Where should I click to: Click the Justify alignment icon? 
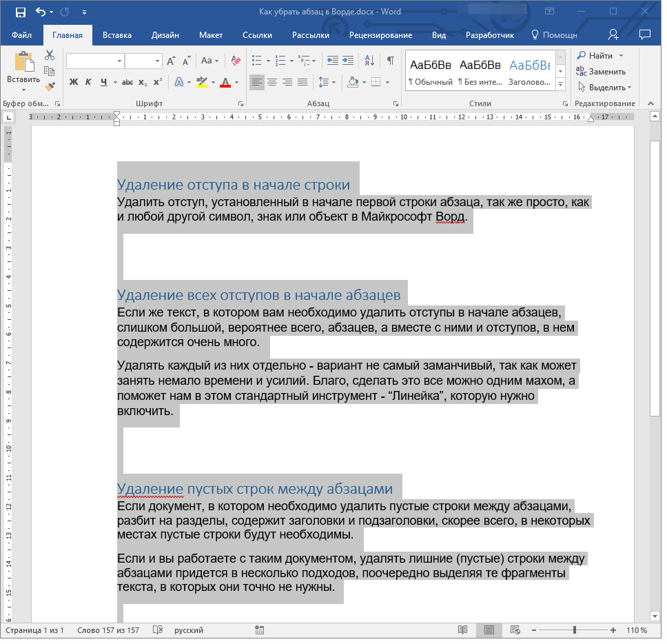pyautogui.click(x=303, y=83)
